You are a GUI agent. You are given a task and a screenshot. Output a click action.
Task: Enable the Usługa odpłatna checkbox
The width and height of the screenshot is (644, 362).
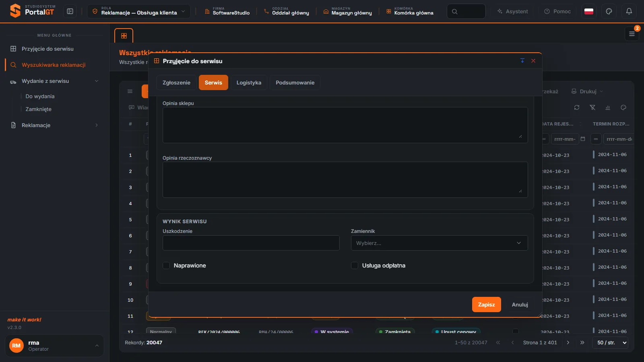(x=355, y=265)
